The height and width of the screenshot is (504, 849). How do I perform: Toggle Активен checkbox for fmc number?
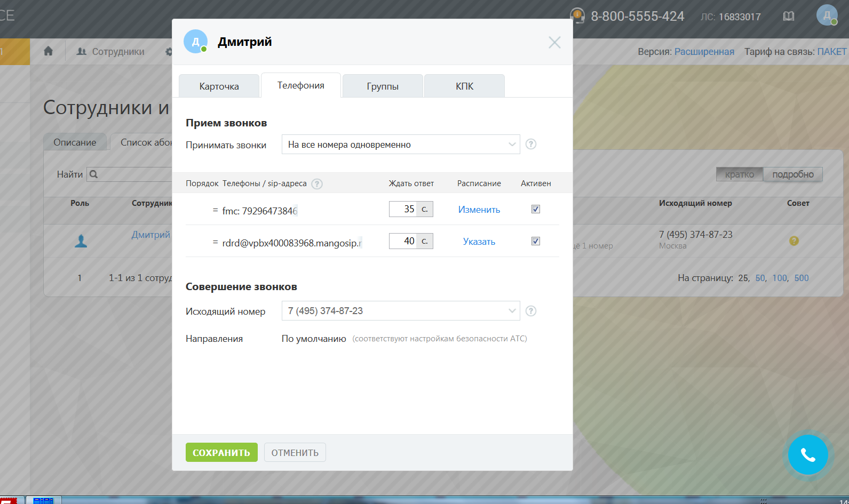[536, 209]
